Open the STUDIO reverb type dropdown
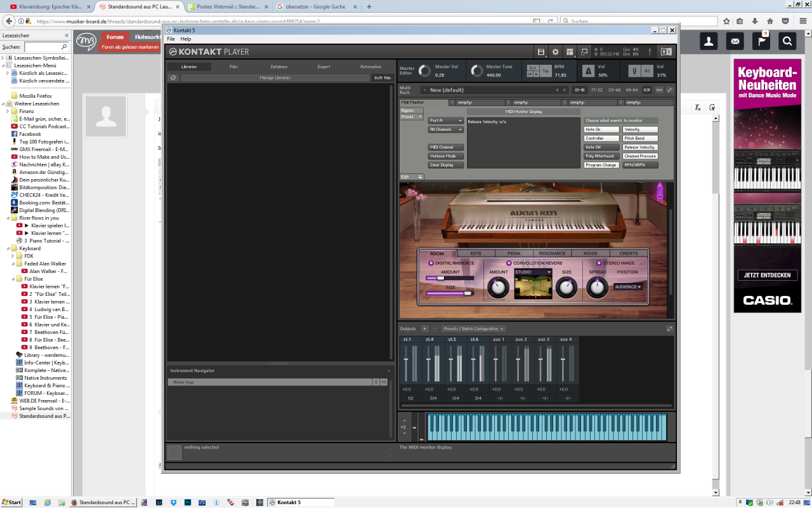 pos(534,272)
